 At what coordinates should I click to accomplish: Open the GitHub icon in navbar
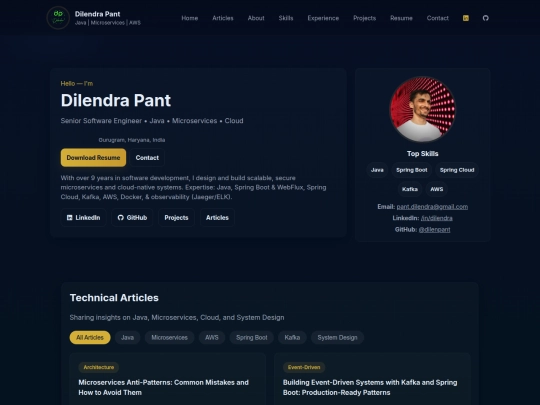click(486, 18)
